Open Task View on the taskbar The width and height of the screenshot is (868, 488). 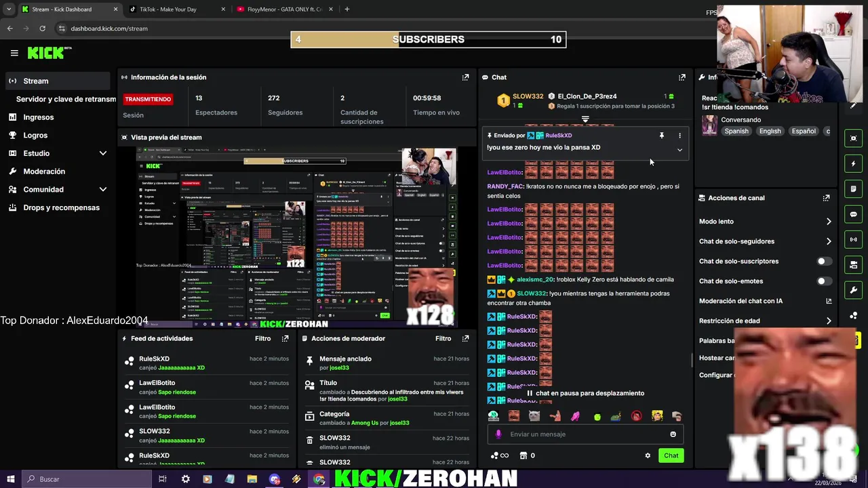point(163,479)
